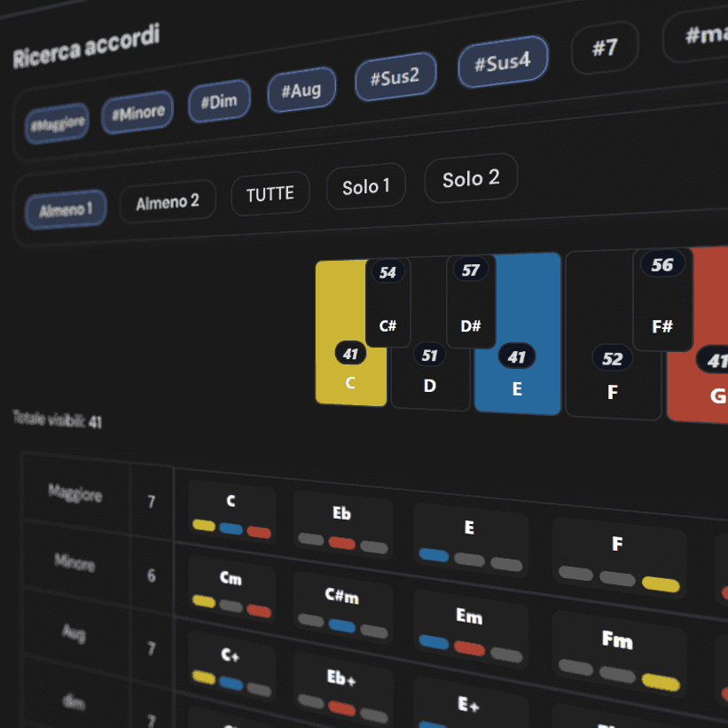This screenshot has width=728, height=728.
Task: Switch to Almeno 2 match mode
Action: click(168, 203)
